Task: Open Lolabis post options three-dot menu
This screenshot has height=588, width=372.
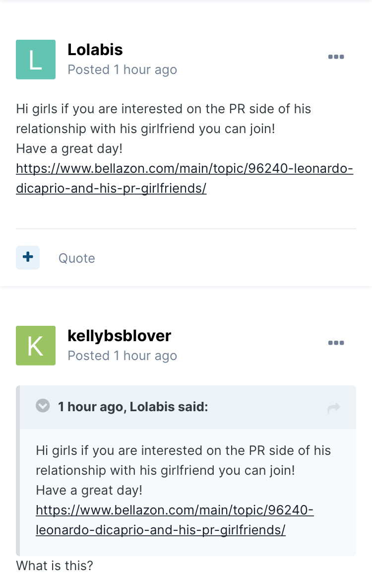Action: pyautogui.click(x=336, y=57)
